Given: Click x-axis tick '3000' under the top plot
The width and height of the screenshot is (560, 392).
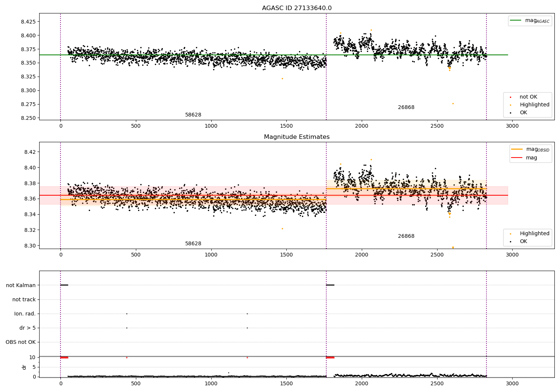Looking at the screenshot, I should tap(512, 126).
